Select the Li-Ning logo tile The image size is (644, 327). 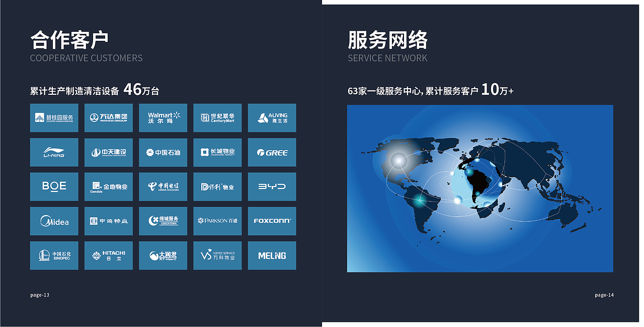tap(54, 152)
